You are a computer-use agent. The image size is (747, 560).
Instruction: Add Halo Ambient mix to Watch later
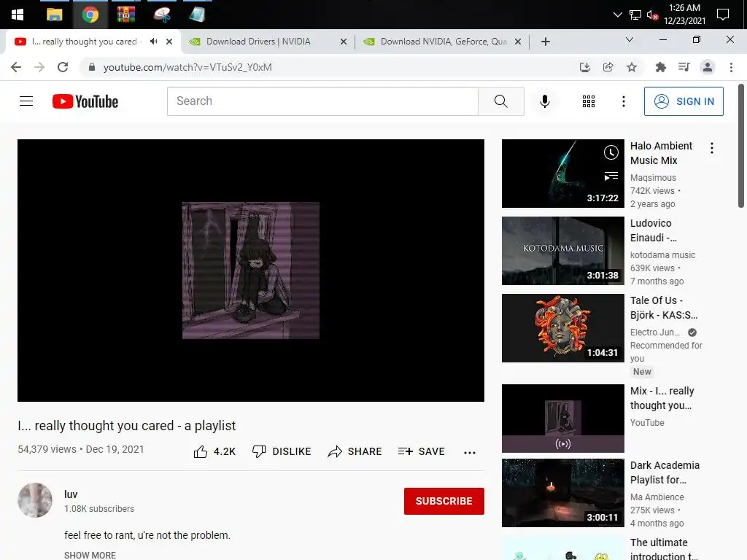(x=611, y=152)
